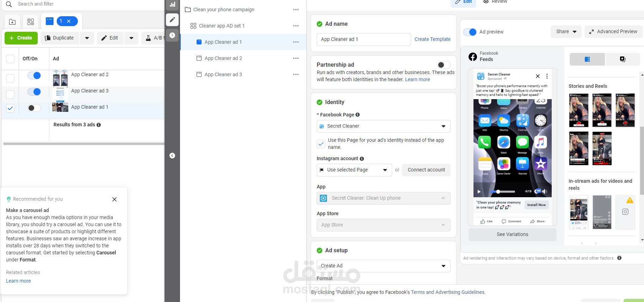Screen dimensions: 644x302
Task: Open the Use selected Page dropdown
Action: click(354, 170)
